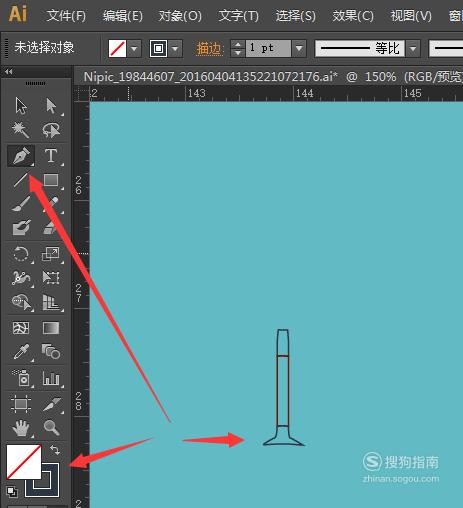Select the Slice tool
Image resolution: width=463 pixels, height=508 pixels.
(x=52, y=404)
